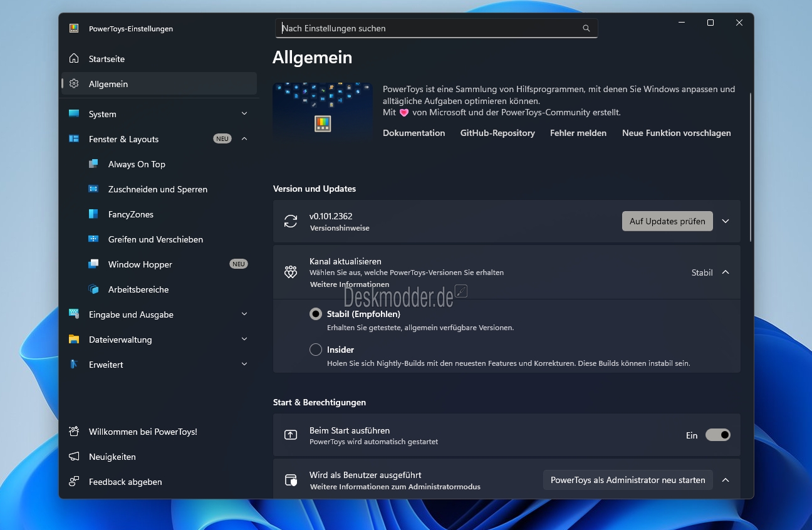Click the Eingabe und Ausgabe keyboard icon
The image size is (812, 530).
[x=74, y=314]
